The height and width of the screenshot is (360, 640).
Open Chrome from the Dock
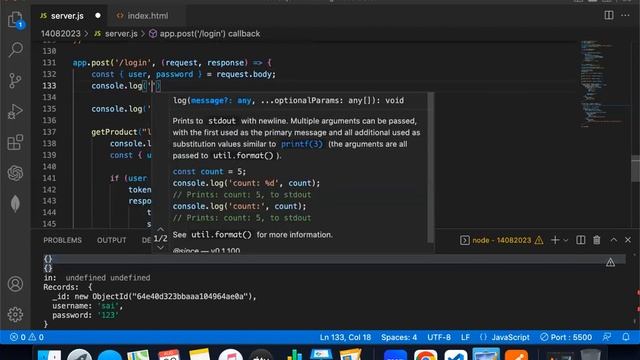pyautogui.click(x=425, y=355)
